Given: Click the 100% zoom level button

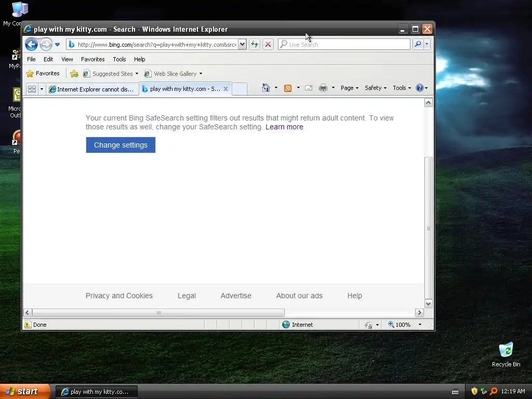Looking at the screenshot, I should click(400, 325).
